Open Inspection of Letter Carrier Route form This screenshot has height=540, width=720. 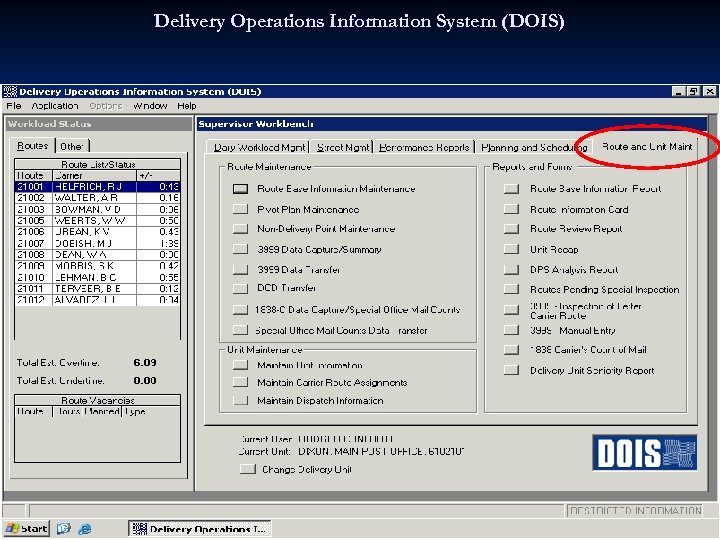point(511,309)
